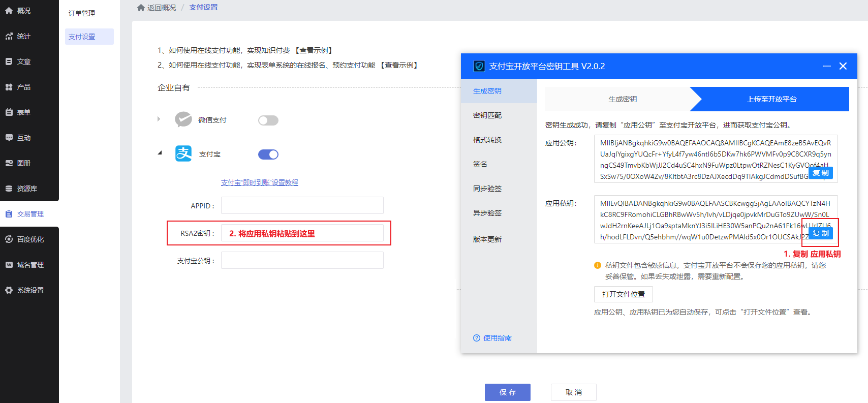
Task: Click the home icon beside 返回概况
Action: pos(141,8)
